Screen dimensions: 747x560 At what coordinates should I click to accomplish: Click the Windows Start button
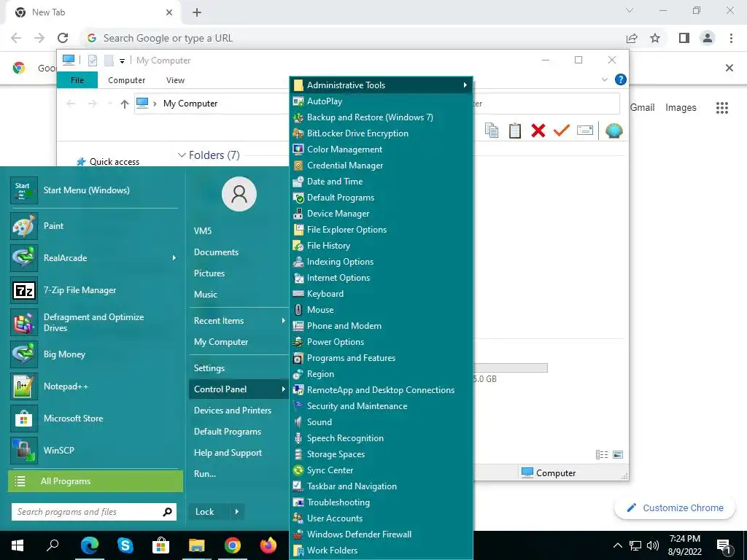18,545
